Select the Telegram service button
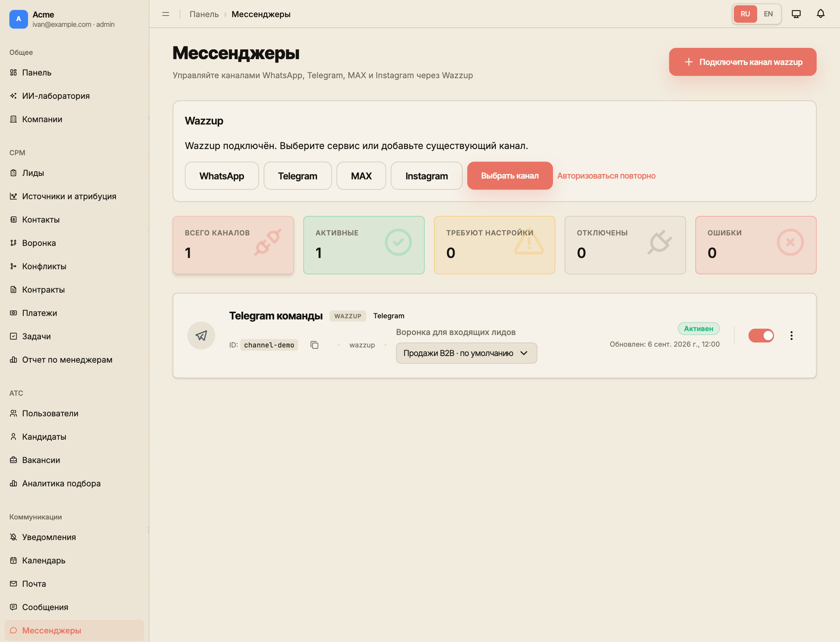The image size is (840, 642). coord(297,176)
